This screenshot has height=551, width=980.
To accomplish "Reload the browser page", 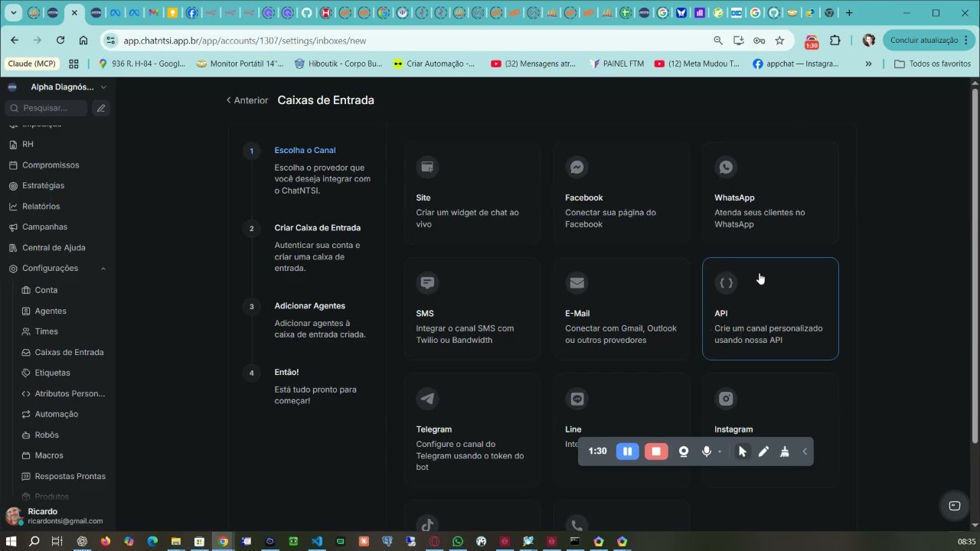I will coord(60,41).
